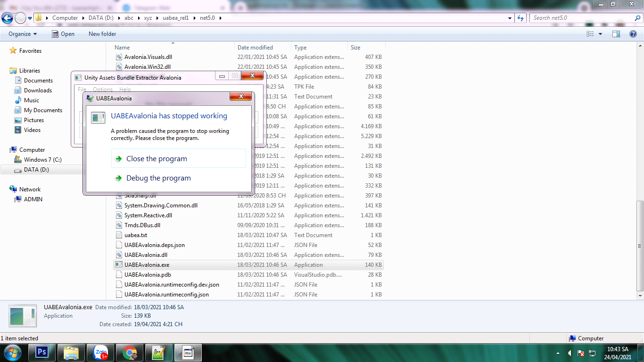Click the UABEAvalonia.exe file icon
644x362 pixels.
click(119, 265)
